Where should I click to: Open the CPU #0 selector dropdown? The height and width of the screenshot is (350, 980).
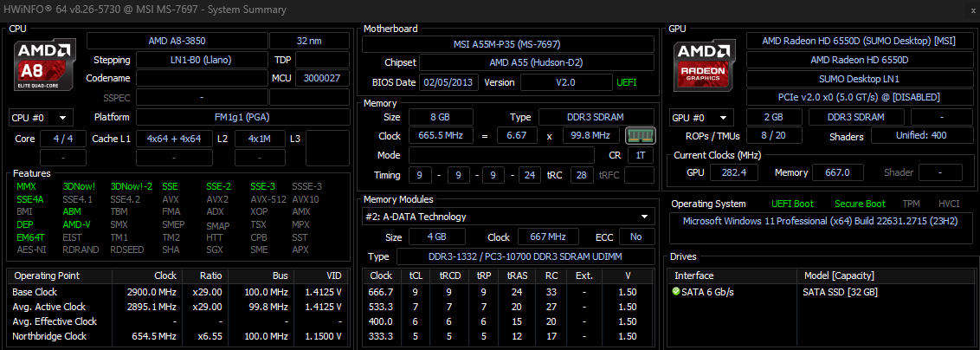[x=41, y=118]
